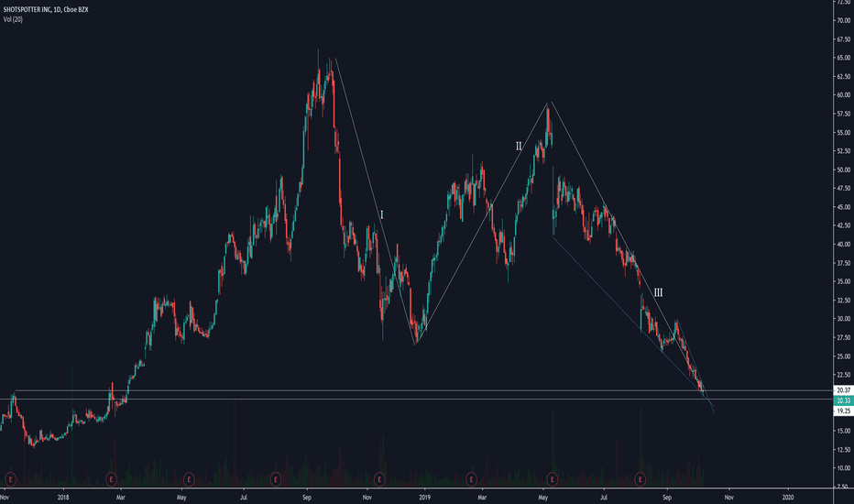Click the 25.00 price axis label
The image size is (854, 504).
(x=844, y=356)
